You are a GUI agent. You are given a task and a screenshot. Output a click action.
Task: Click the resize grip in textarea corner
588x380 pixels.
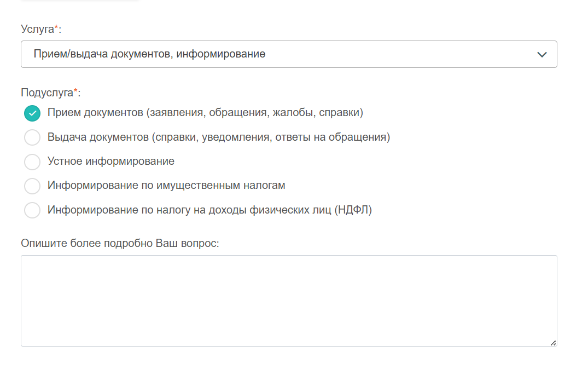553,343
